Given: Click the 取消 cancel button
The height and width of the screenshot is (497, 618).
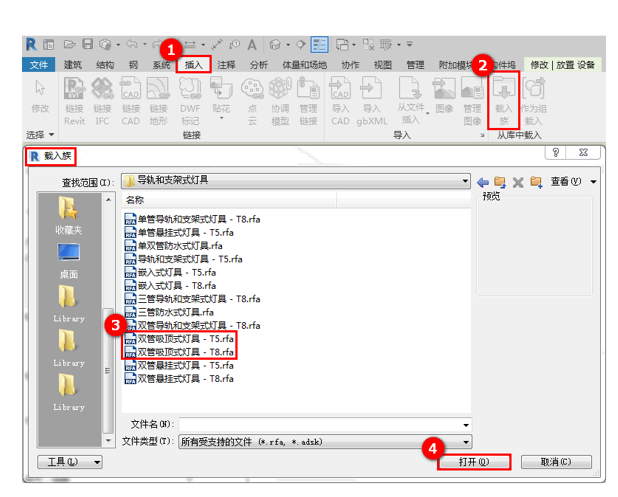Looking at the screenshot, I should coord(553,462).
